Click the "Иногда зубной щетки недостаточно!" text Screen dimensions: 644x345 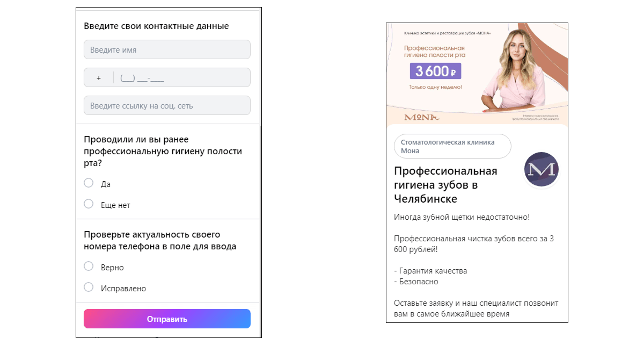[x=462, y=217]
